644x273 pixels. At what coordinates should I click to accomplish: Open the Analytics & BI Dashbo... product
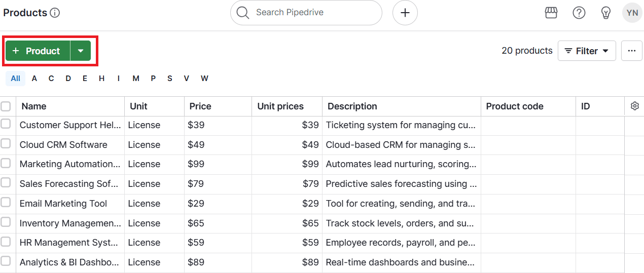[69, 262]
